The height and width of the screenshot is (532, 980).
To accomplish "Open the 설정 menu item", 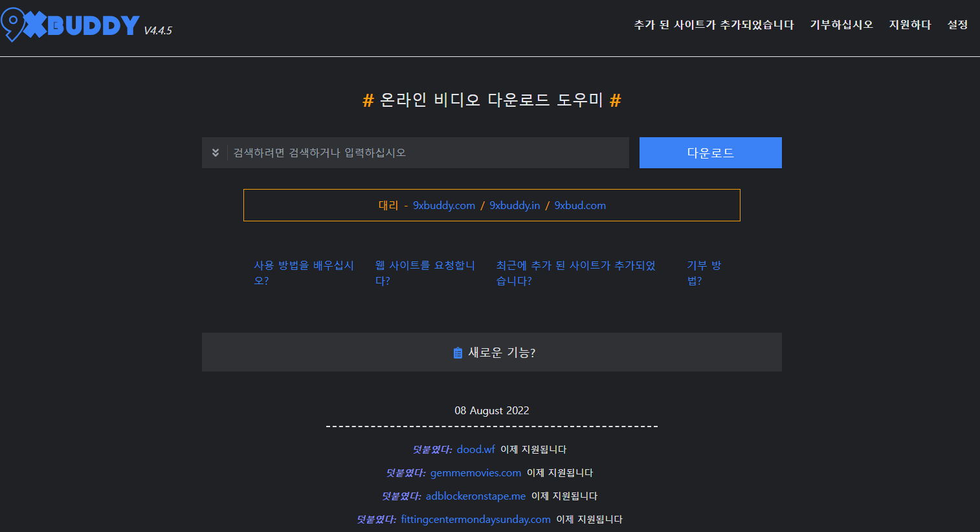I will point(957,25).
